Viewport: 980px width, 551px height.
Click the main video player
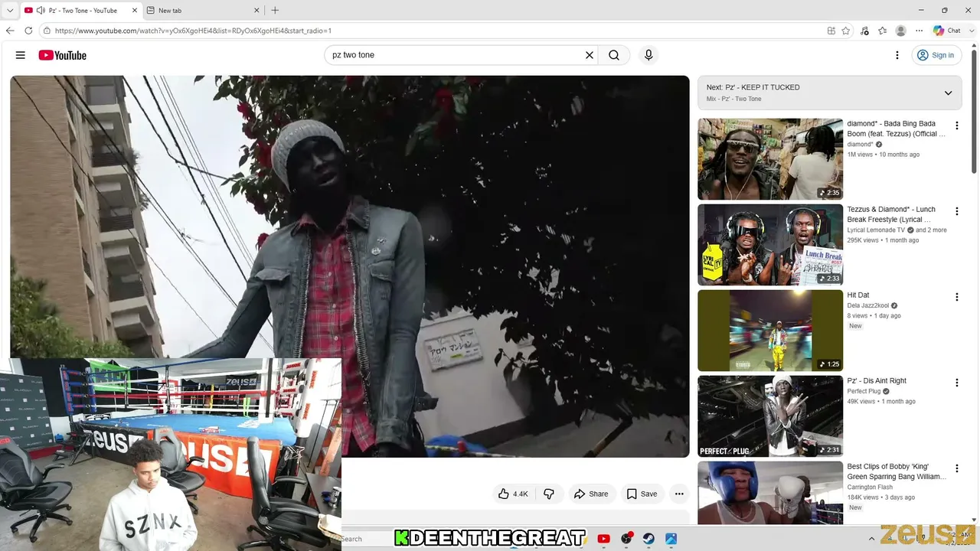coord(349,266)
